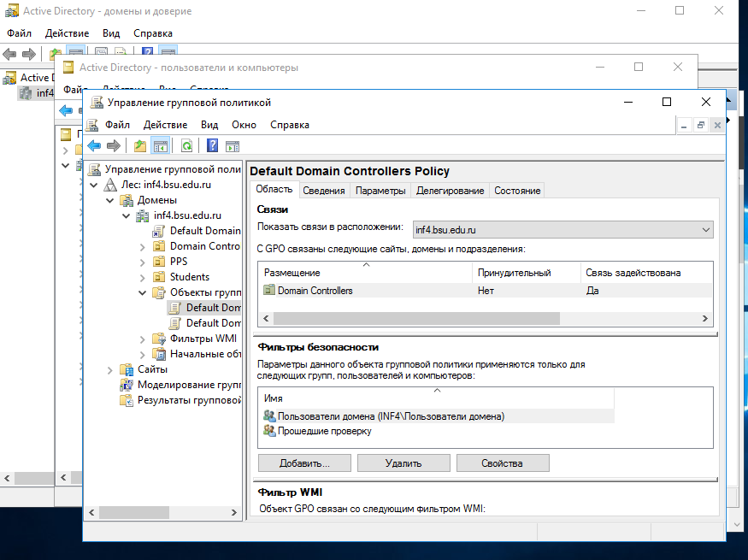Collapse the Лес: inf4.bsu.edu.ru forest node
Viewport: 748px width, 560px height.
(x=94, y=185)
